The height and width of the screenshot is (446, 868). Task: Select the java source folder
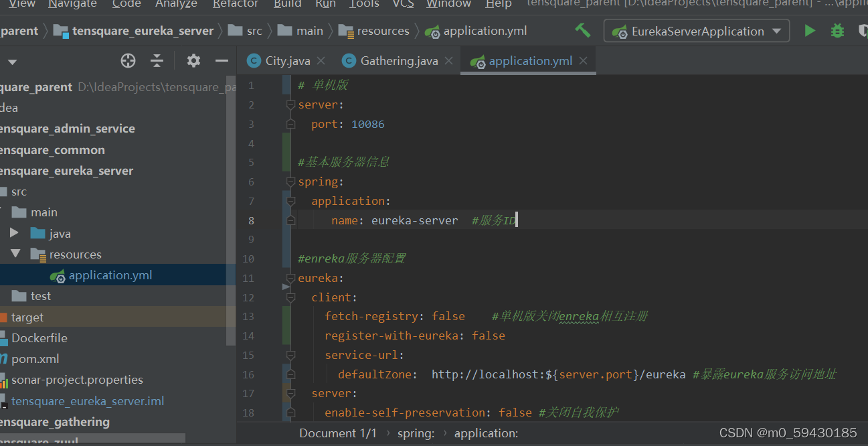[x=51, y=234]
